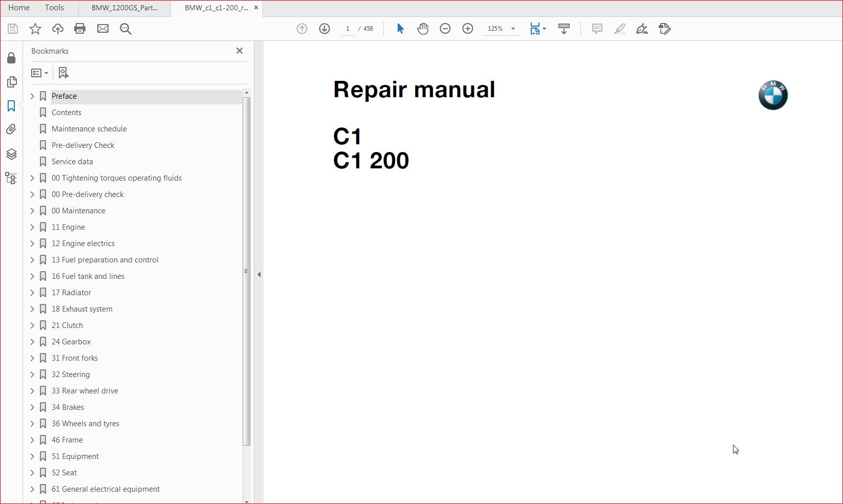Image resolution: width=843 pixels, height=504 pixels.
Task: Expand 00 Tightening torques operating fluids
Action: tap(32, 178)
